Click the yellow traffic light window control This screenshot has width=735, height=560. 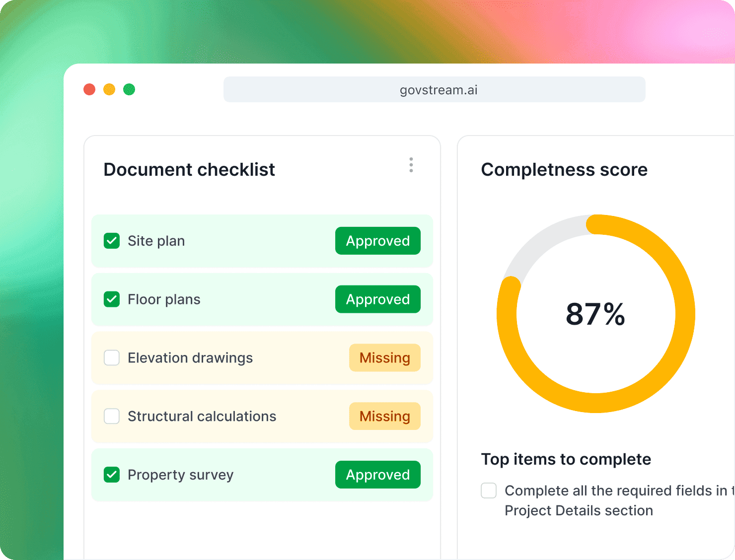click(109, 89)
